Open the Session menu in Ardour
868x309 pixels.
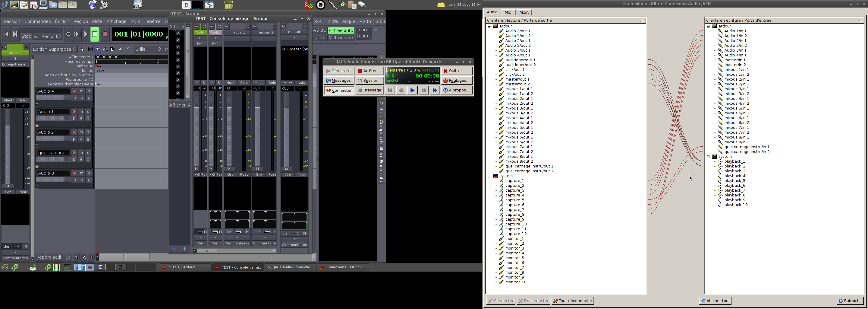(12, 22)
